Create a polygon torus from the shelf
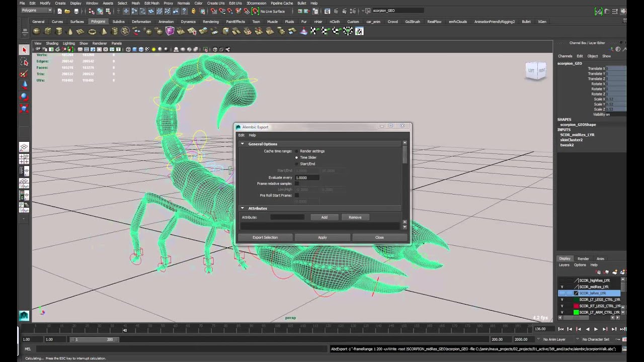 click(92, 31)
